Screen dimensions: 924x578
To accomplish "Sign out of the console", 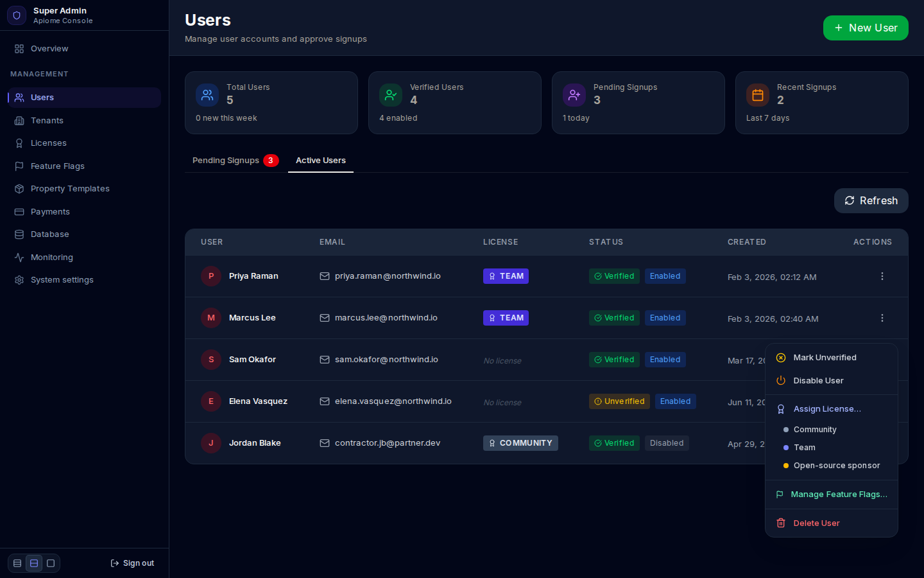I will pos(132,563).
